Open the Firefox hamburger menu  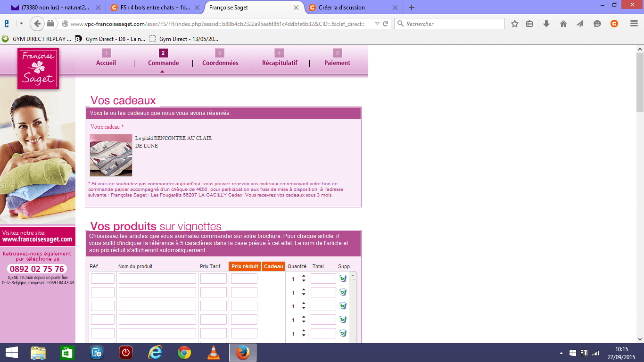tap(634, 24)
